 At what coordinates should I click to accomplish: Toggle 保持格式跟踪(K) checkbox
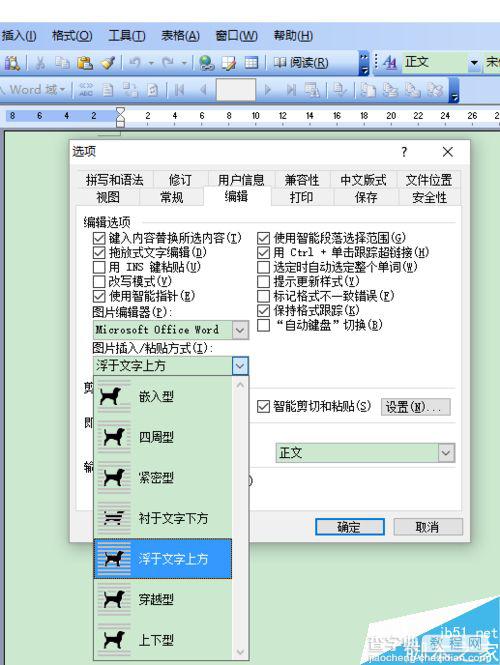(263, 310)
